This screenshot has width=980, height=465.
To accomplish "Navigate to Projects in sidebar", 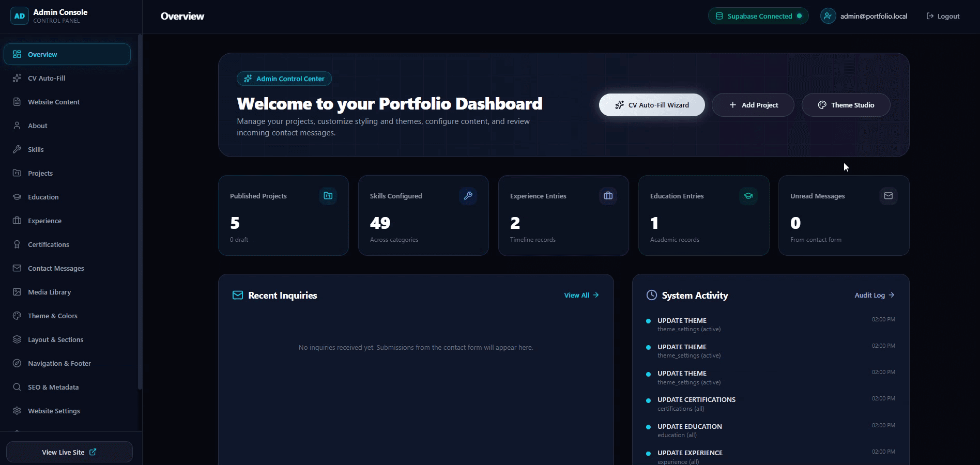I will click(67, 173).
